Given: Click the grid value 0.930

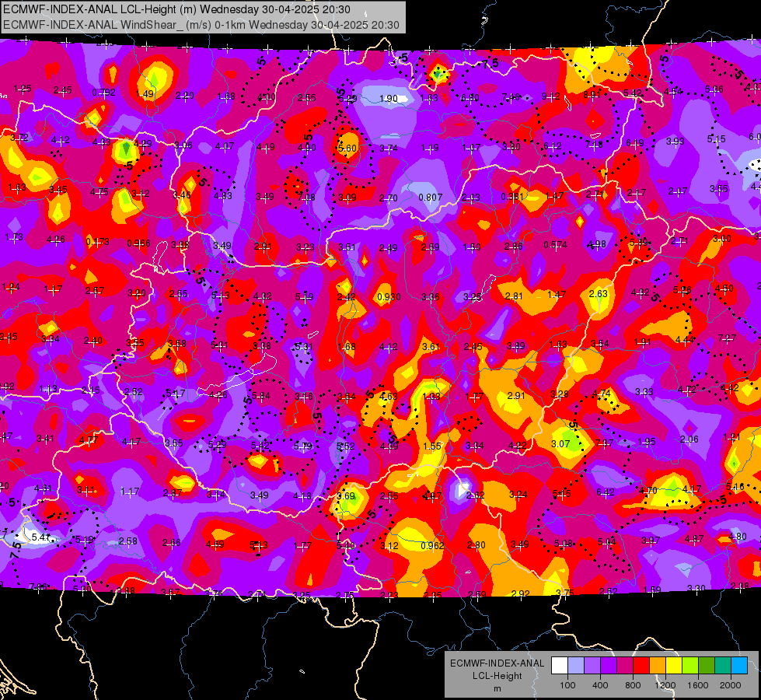Looking at the screenshot, I should coord(389,296).
